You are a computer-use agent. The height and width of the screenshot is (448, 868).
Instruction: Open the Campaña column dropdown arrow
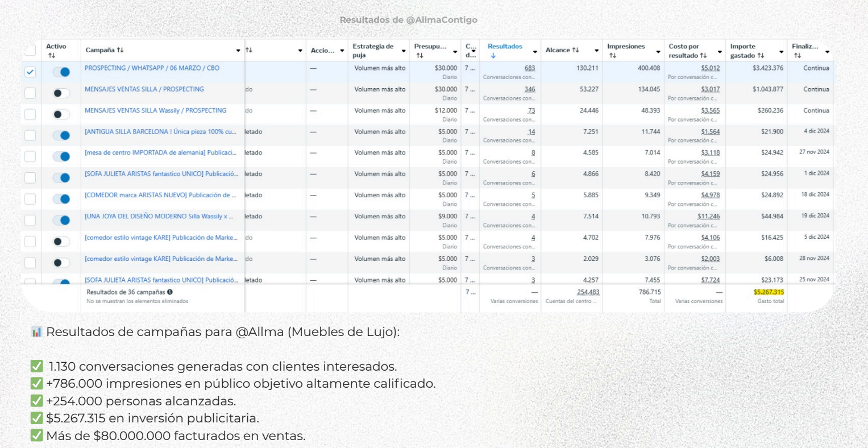pyautogui.click(x=238, y=51)
